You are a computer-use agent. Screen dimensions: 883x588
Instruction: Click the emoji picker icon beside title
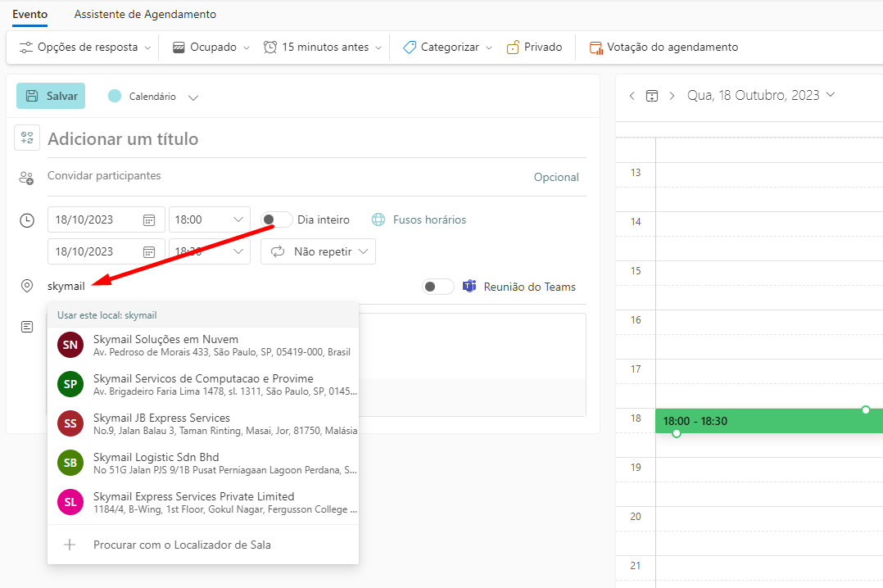(x=27, y=138)
